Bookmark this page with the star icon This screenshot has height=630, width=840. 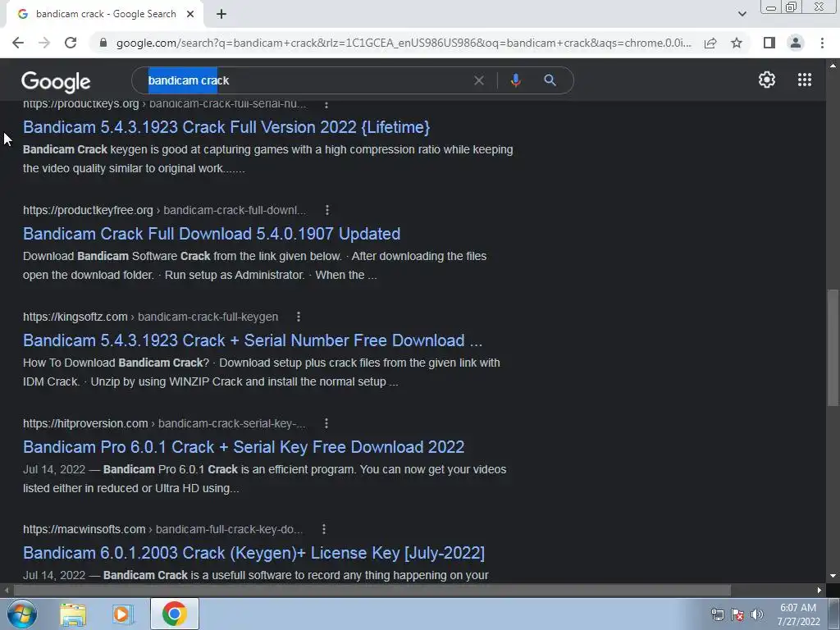737,43
